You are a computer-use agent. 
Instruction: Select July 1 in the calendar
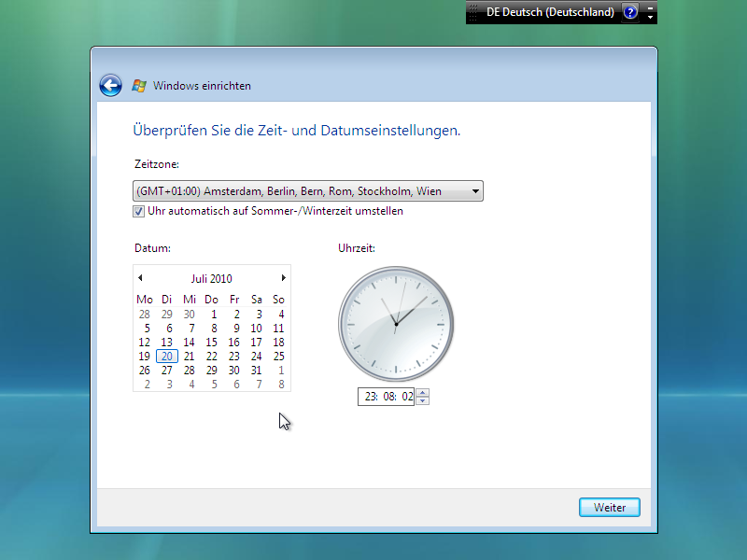click(x=213, y=315)
